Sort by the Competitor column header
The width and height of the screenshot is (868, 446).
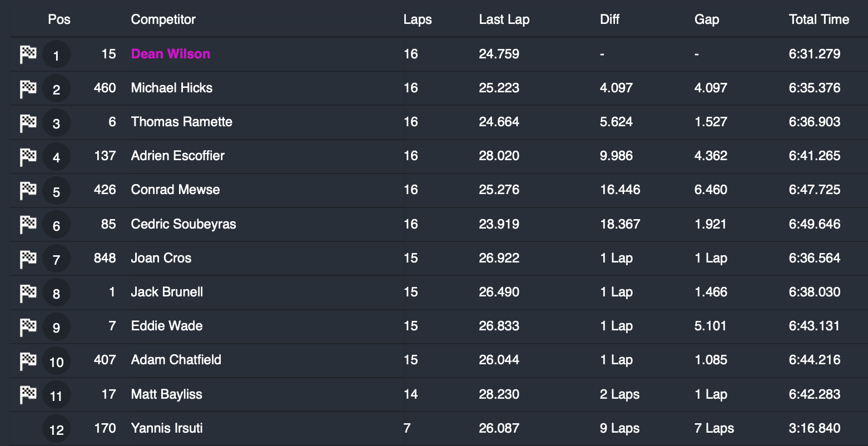(163, 19)
